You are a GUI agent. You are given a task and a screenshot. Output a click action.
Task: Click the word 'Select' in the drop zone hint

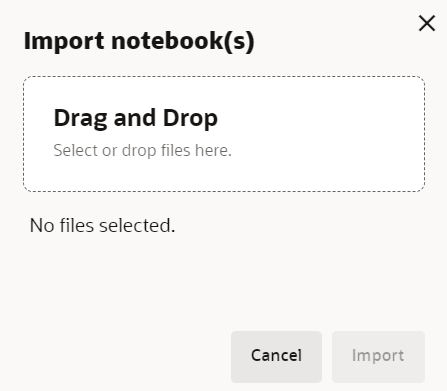pyautogui.click(x=76, y=150)
